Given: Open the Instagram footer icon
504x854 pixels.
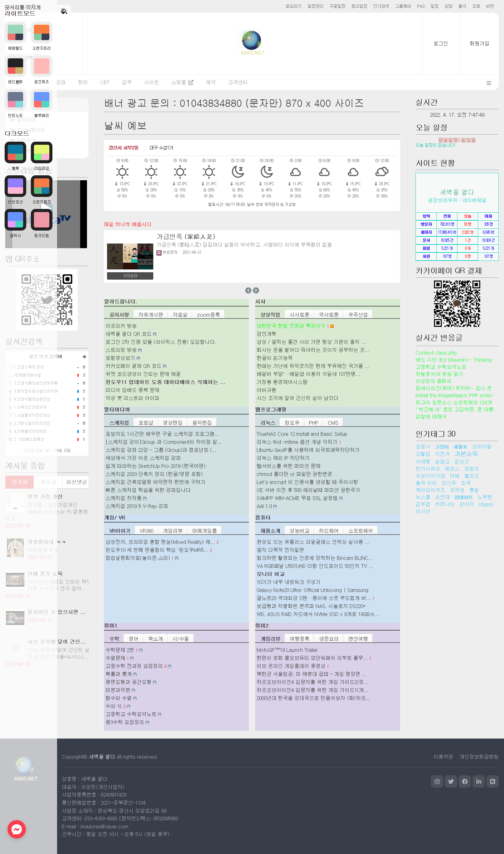Looking at the screenshot, I should pos(437,781).
